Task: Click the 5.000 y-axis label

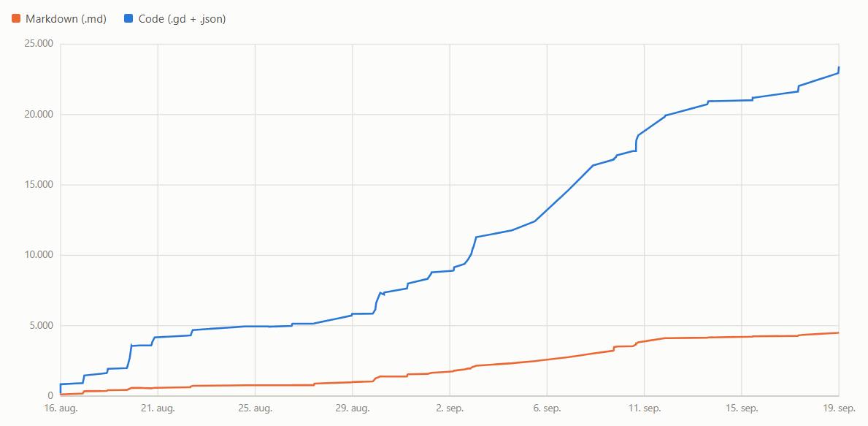Action: coord(41,326)
